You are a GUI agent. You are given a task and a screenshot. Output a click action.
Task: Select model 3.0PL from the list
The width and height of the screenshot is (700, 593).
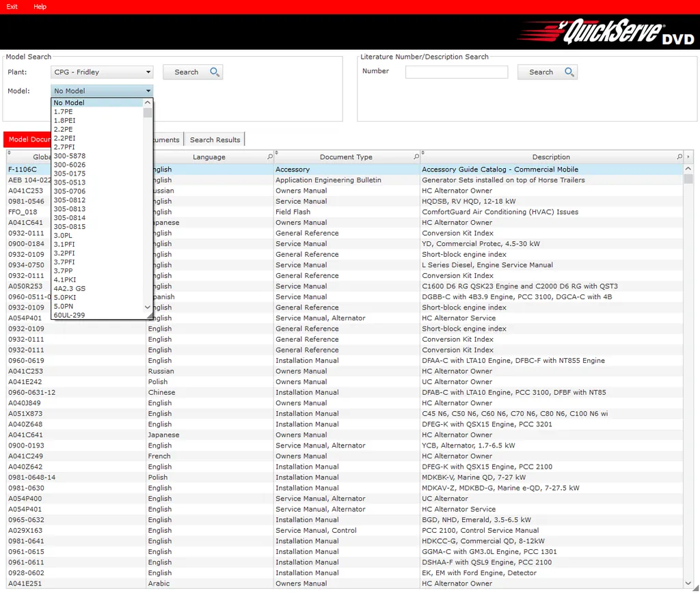point(97,235)
